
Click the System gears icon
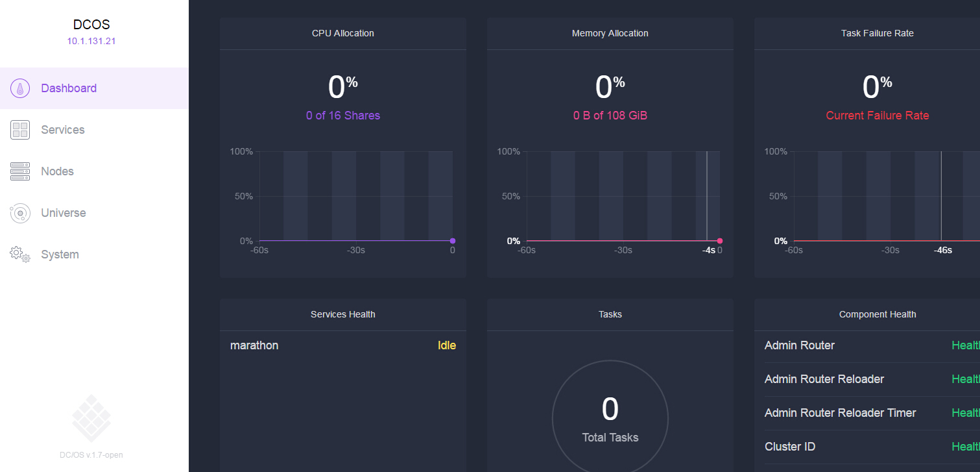pyautogui.click(x=20, y=255)
